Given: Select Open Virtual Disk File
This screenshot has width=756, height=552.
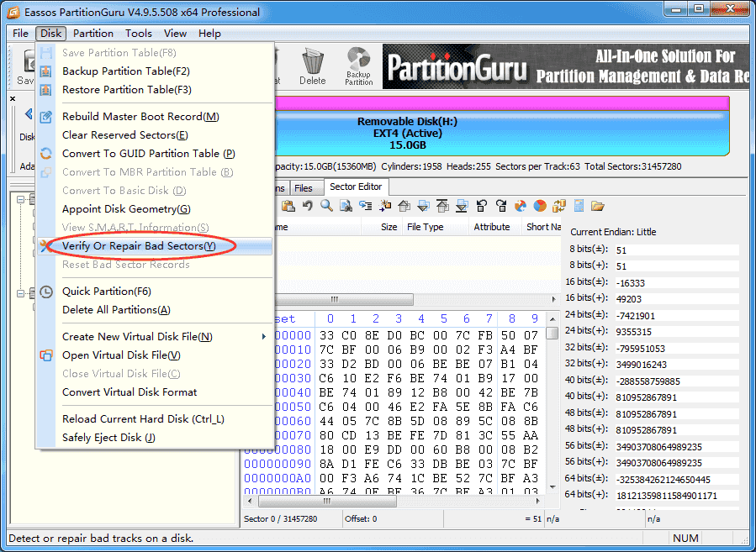Looking at the screenshot, I should (155, 355).
